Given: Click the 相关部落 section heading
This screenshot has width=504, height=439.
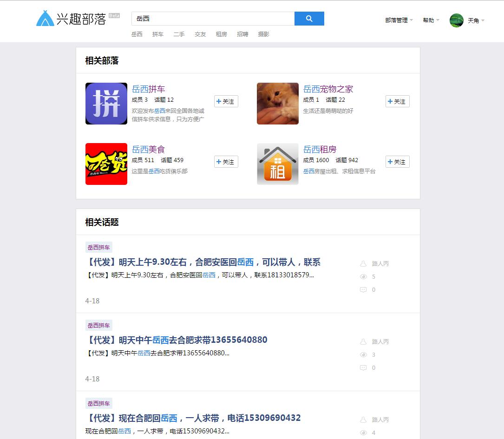Looking at the screenshot, I should tap(102, 61).
